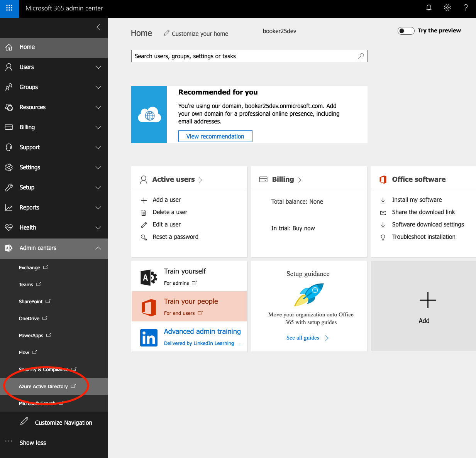Open the Exchange admin center

click(x=30, y=267)
